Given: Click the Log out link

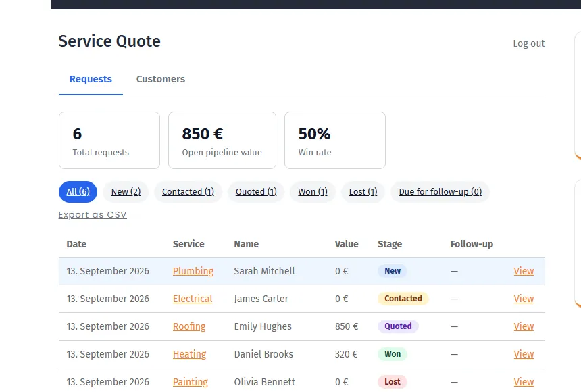Looking at the screenshot, I should tap(529, 43).
